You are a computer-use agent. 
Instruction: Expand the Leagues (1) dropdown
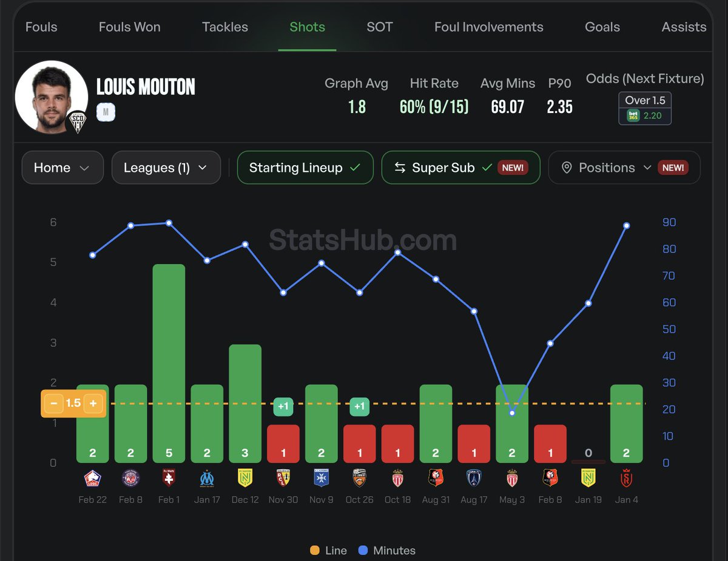click(166, 168)
